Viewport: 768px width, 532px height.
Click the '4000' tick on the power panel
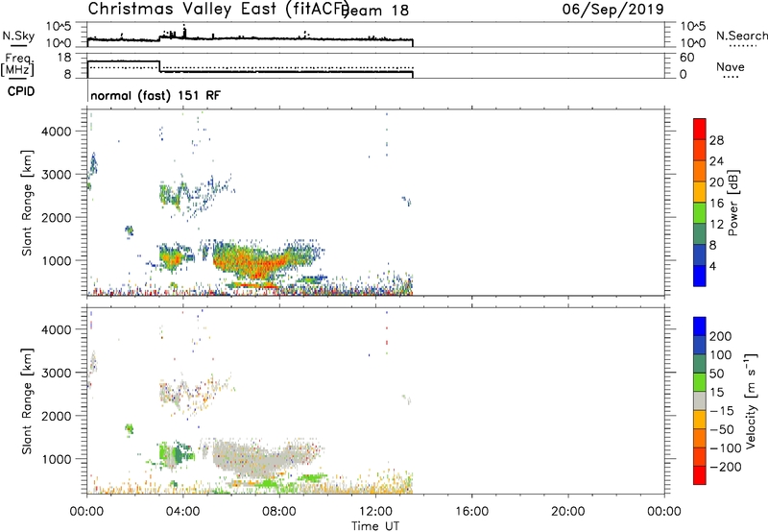click(56, 132)
